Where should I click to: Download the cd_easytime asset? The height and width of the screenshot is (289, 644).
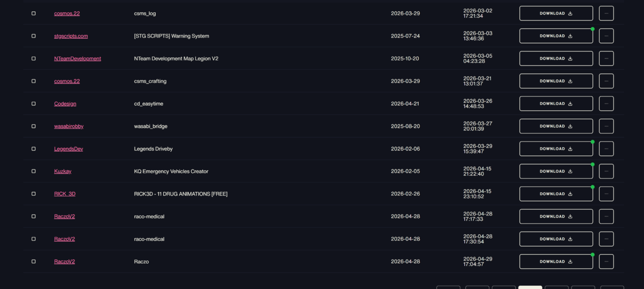click(556, 103)
